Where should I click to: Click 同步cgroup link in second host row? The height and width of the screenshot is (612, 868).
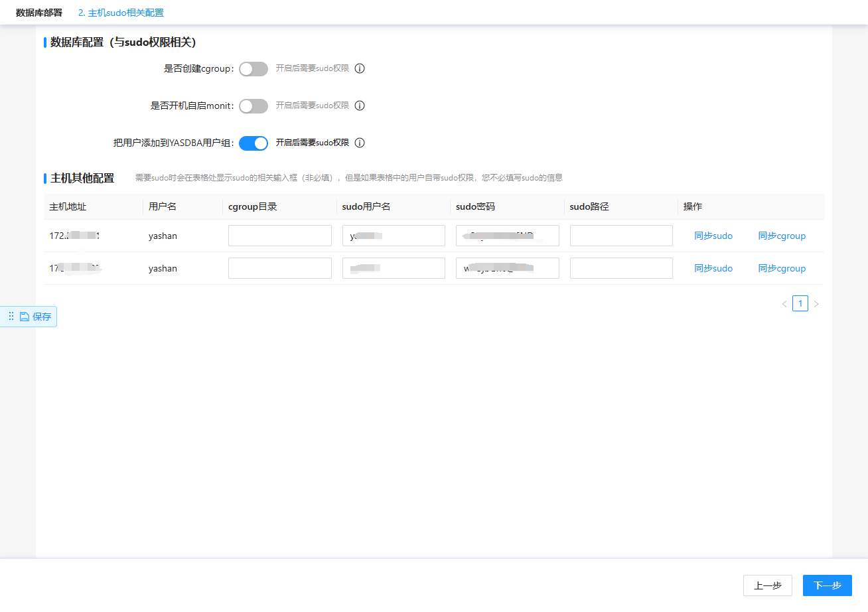pyautogui.click(x=782, y=268)
